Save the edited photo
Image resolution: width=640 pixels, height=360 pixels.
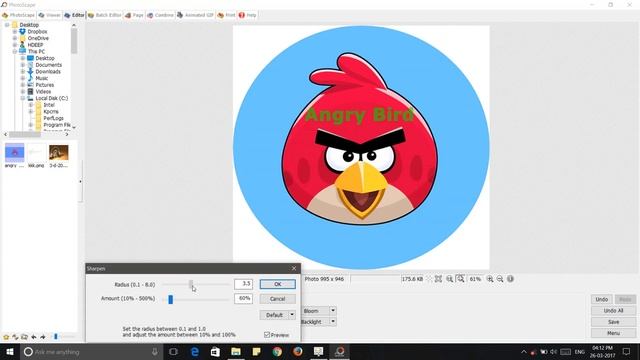point(613,322)
